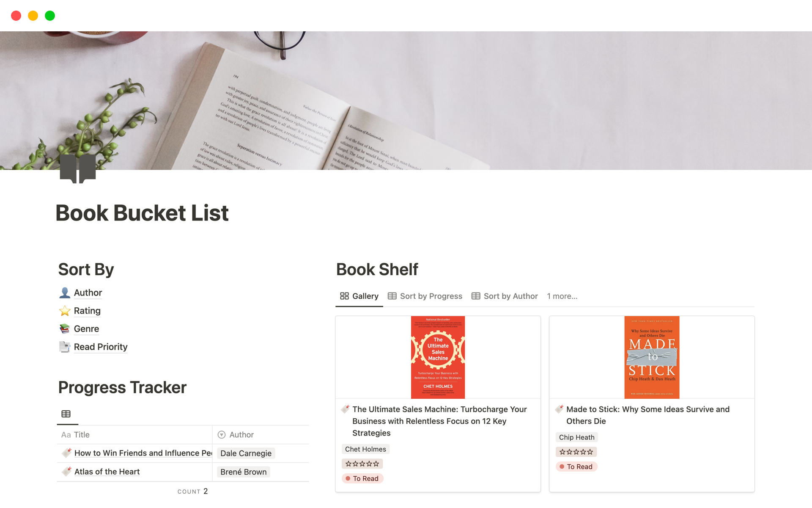Click the Gallery view grid icon
812x508 pixels.
(344, 296)
